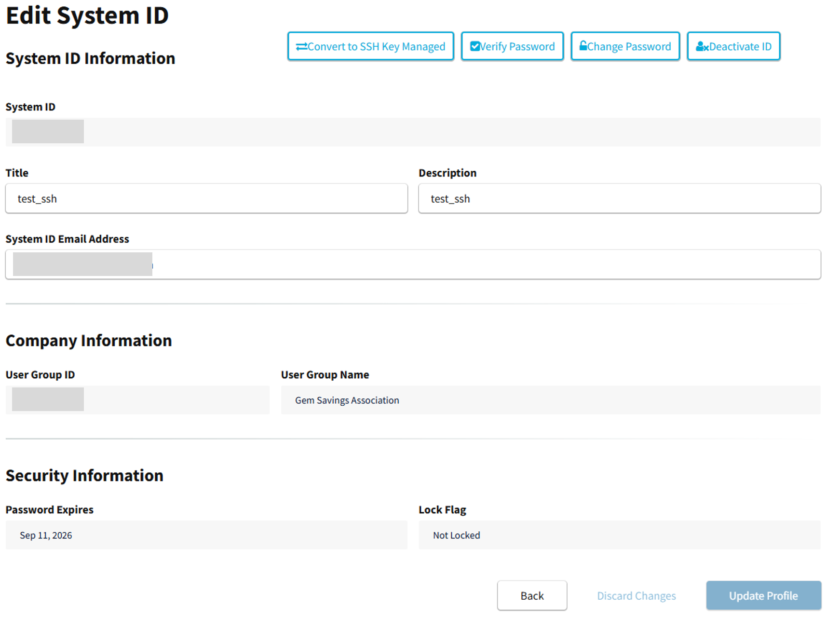Go back using the Back button
Viewport: 840px width, 619px height.
tap(532, 596)
